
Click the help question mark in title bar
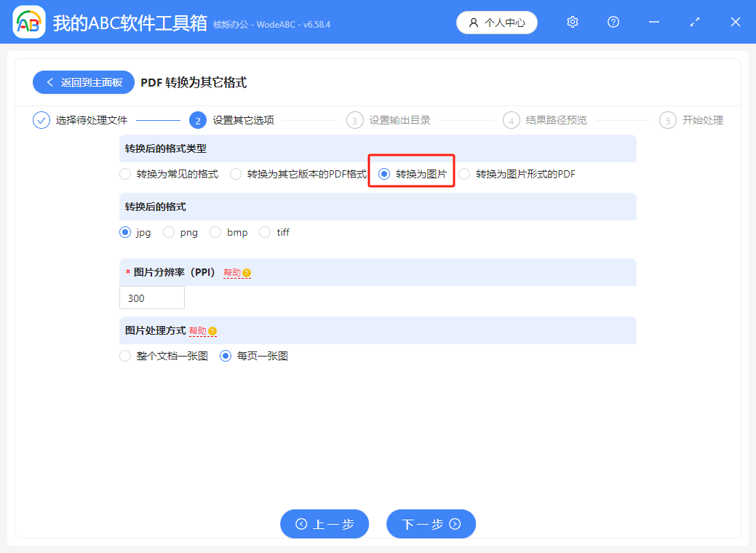tap(613, 22)
